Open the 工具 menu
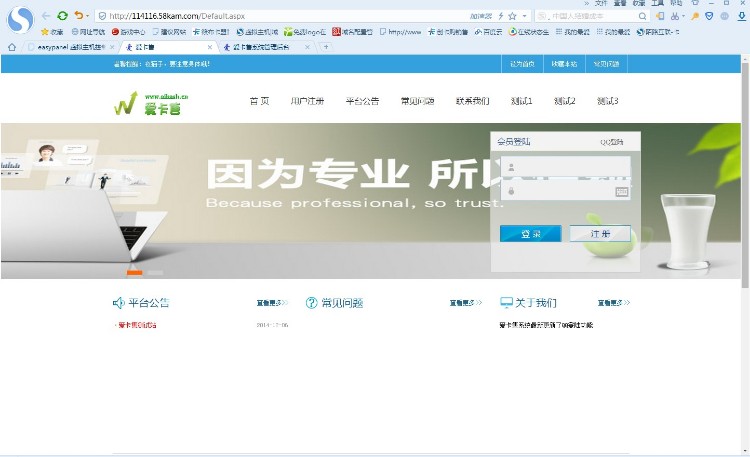750x457 pixels. [x=658, y=3]
